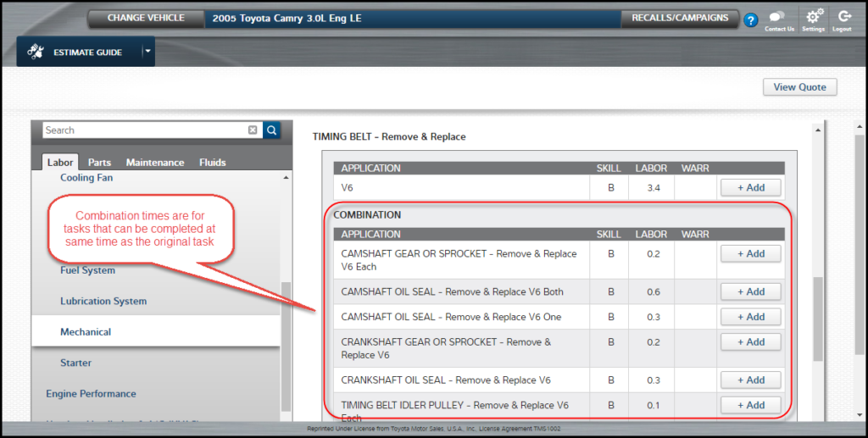The width and height of the screenshot is (868, 438).
Task: Switch to the Parts tab
Action: click(x=99, y=163)
